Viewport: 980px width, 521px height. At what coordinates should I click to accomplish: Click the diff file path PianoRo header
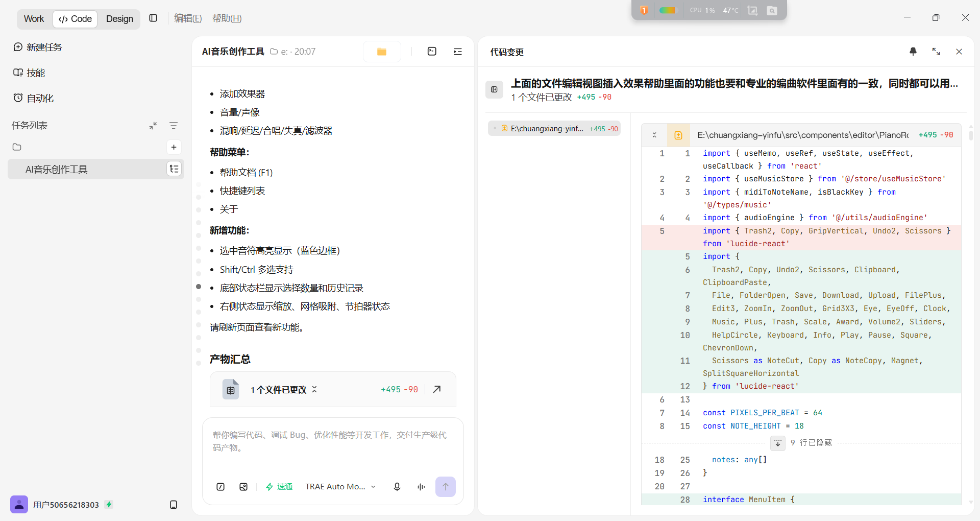point(803,135)
